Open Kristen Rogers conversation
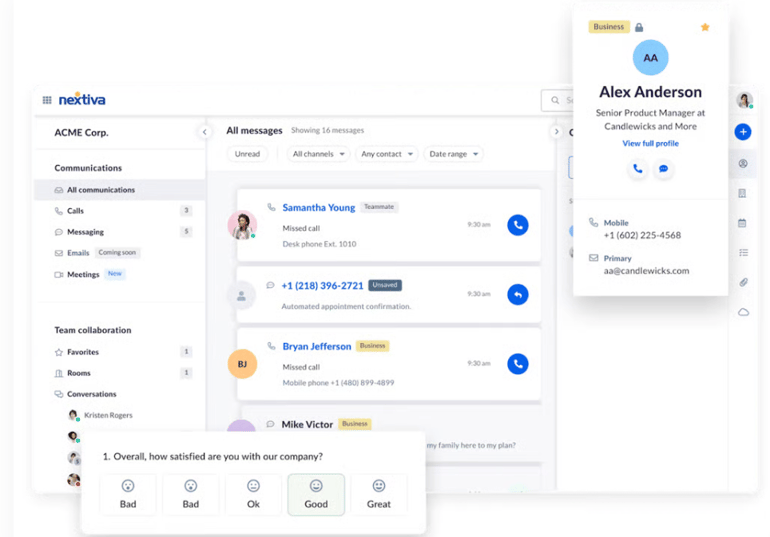770x537 pixels. (100, 415)
